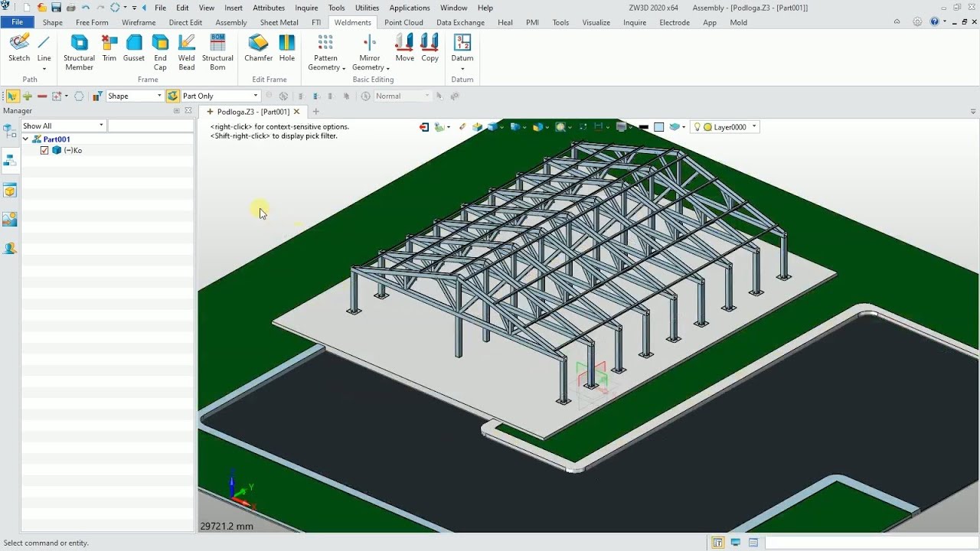This screenshot has height=551, width=980.
Task: Open the Structural Member tool
Action: click(x=79, y=52)
